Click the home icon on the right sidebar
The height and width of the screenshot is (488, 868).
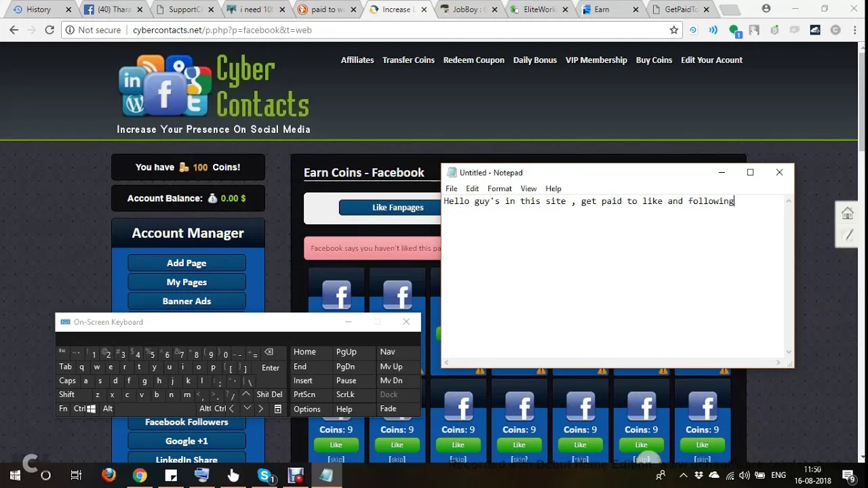click(x=847, y=213)
